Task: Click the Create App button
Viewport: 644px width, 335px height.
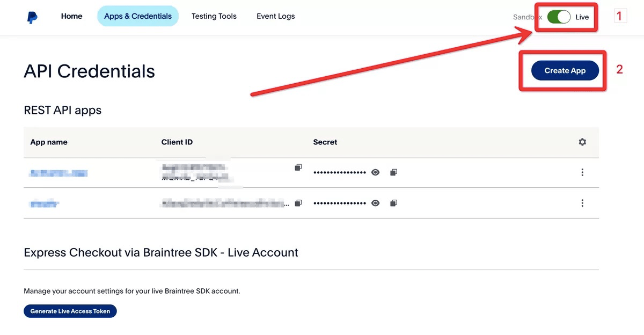Action: pos(564,70)
